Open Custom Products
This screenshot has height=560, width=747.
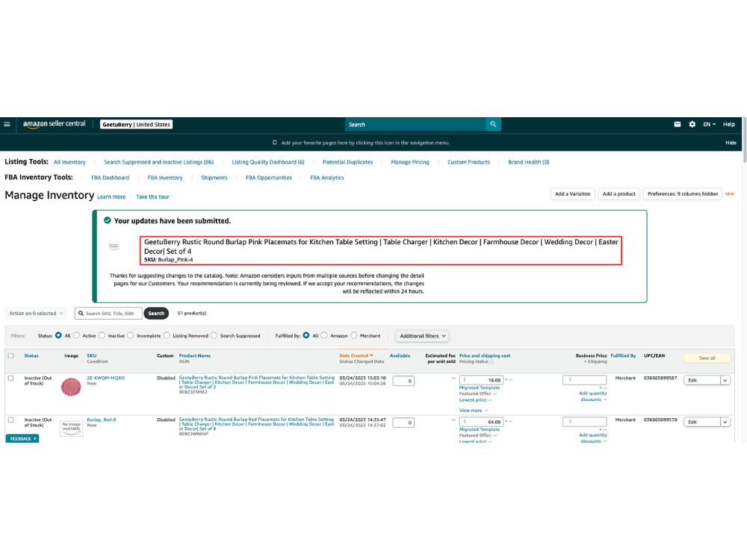[469, 162]
